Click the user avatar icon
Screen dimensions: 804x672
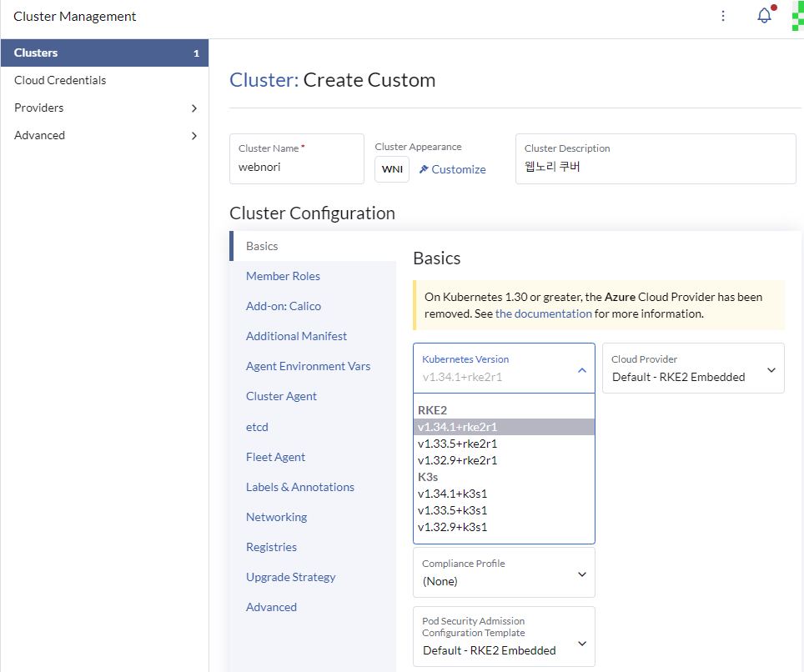797,16
